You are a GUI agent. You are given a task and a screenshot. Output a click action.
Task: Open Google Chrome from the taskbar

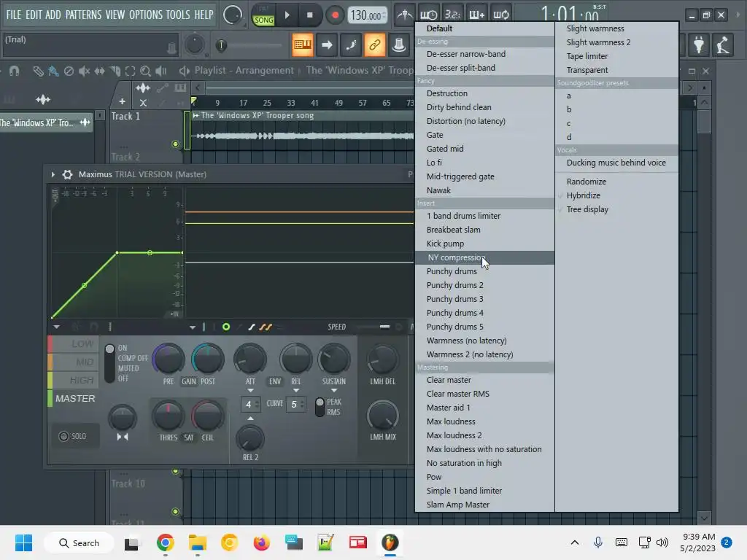[x=166, y=542]
